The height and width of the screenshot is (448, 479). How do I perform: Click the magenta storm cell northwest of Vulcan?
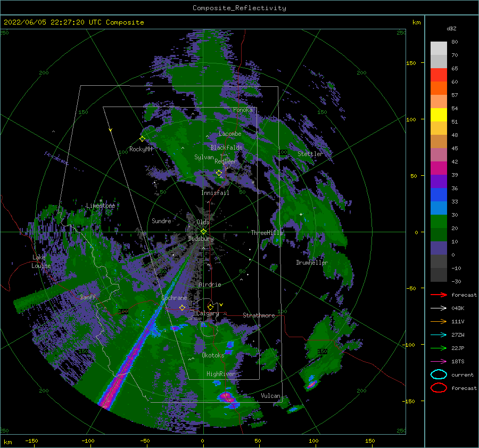click(x=227, y=397)
